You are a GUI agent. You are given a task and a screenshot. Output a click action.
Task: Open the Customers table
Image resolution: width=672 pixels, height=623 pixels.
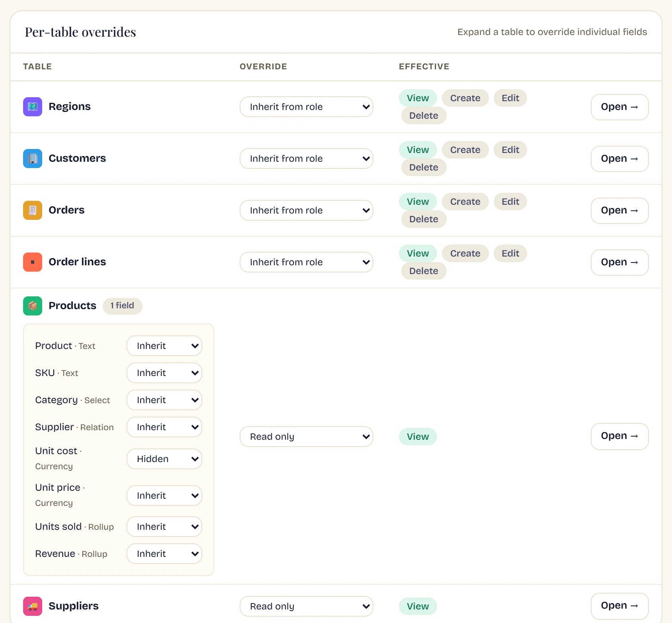click(620, 159)
